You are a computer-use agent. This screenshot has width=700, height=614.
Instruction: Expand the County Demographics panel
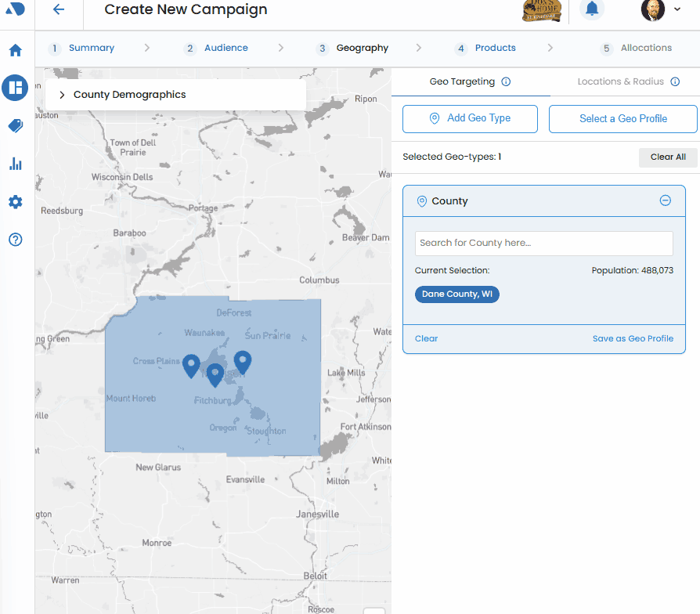(62, 95)
